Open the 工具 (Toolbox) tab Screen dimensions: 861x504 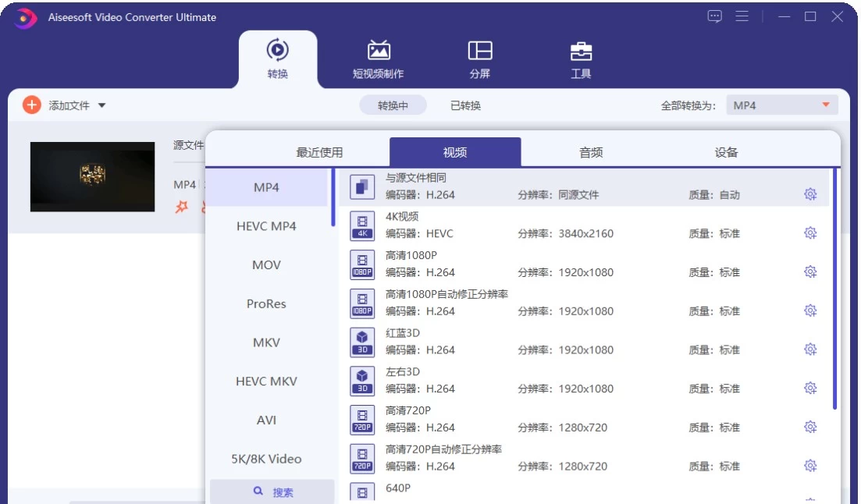pos(579,59)
